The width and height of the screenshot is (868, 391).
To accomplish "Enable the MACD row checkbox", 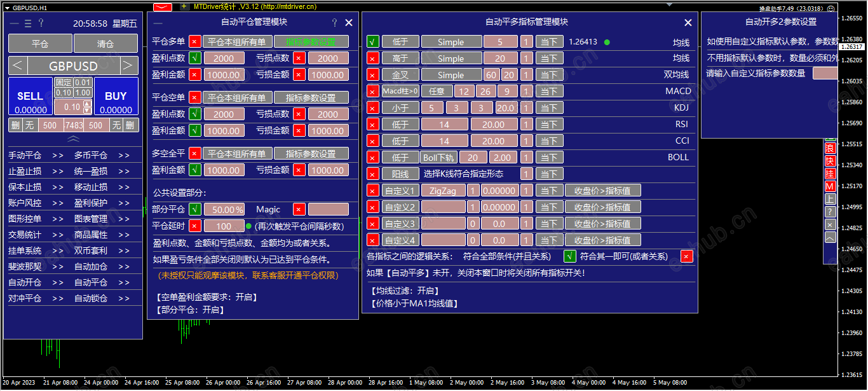I will [373, 92].
